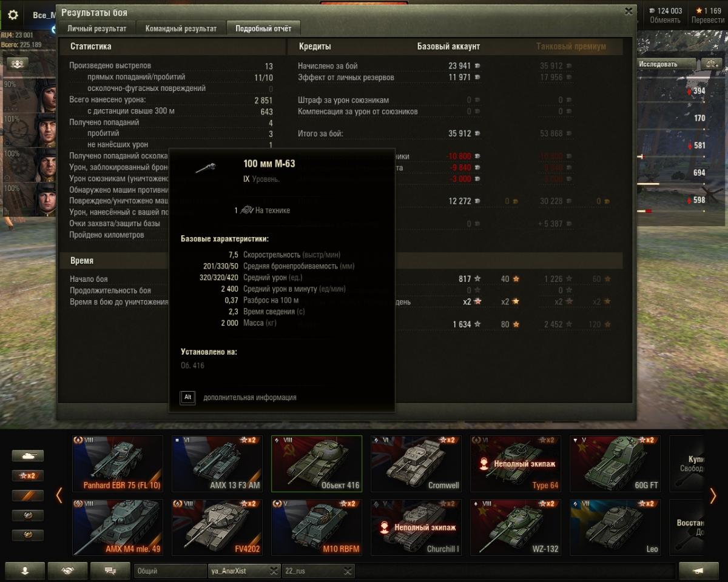Close the ya_AnarXist chat tab
Screen dimensions: 728x582
(x=274, y=571)
